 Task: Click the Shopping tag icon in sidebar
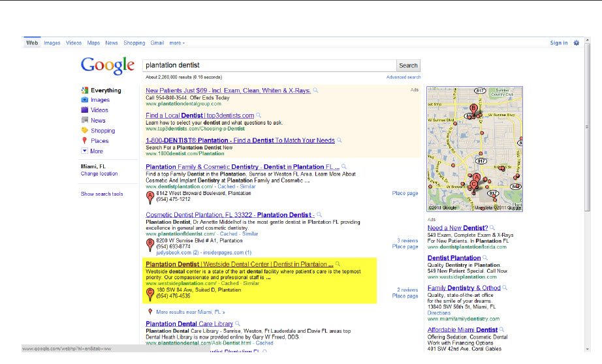(85, 130)
